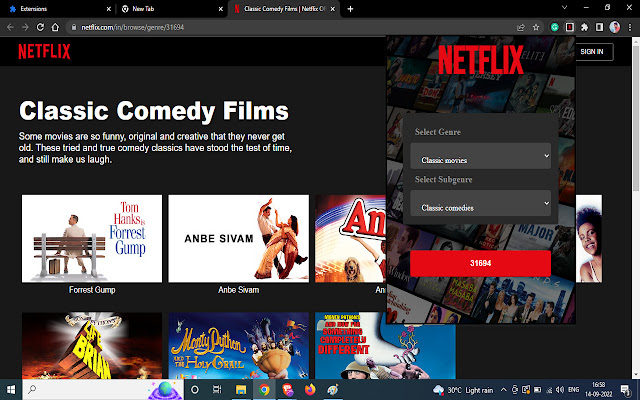
Task: Click the thumbnail with woman at row end
Action: coord(589,238)
